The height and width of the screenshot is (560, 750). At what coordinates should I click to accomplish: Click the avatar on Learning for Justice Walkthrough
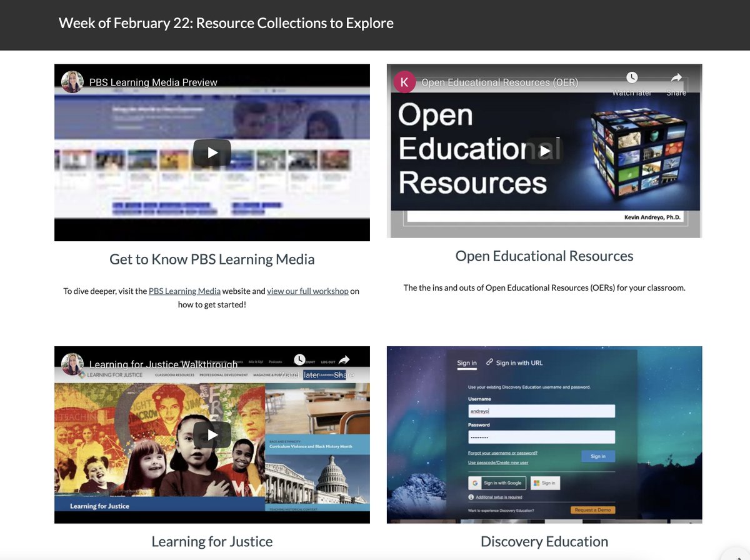tap(71, 364)
